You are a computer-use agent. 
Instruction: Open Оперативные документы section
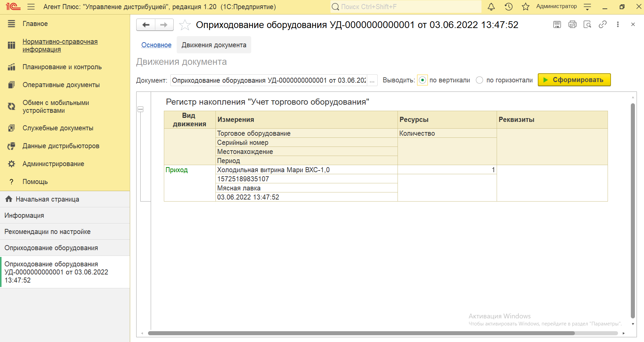point(61,85)
